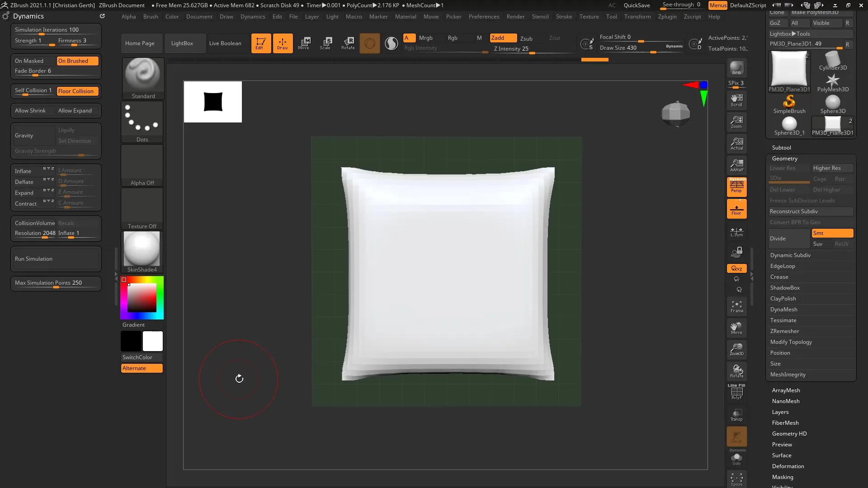
Task: Toggle the On Brushed option
Action: pos(77,61)
